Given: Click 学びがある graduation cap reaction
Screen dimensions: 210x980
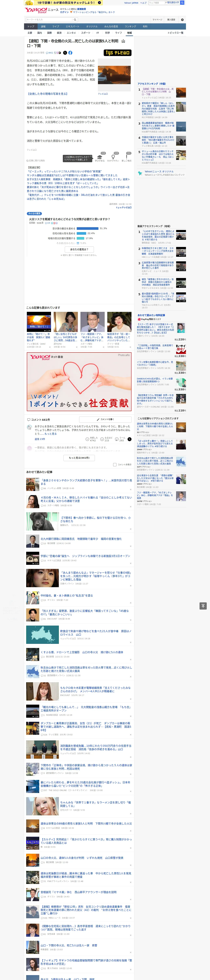Looking at the screenshot, I should (100, 157).
